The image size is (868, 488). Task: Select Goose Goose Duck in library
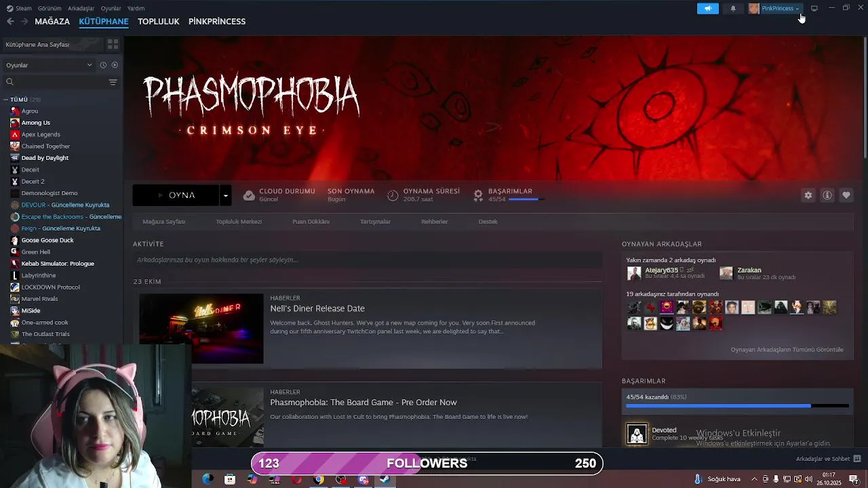coord(47,240)
